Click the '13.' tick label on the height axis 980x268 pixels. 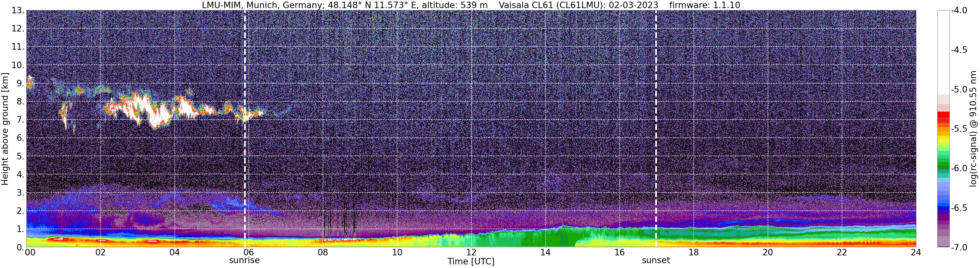point(18,10)
